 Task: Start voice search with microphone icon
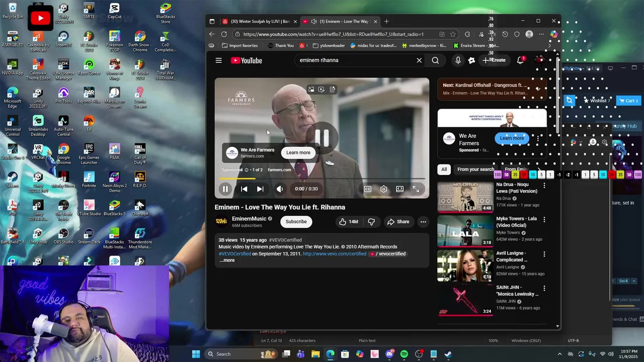[458, 60]
